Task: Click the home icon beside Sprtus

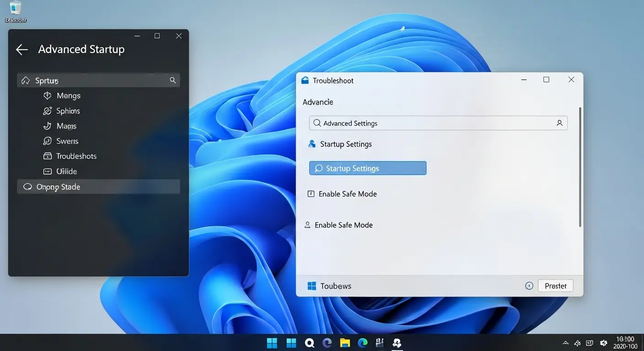Action: [x=26, y=80]
